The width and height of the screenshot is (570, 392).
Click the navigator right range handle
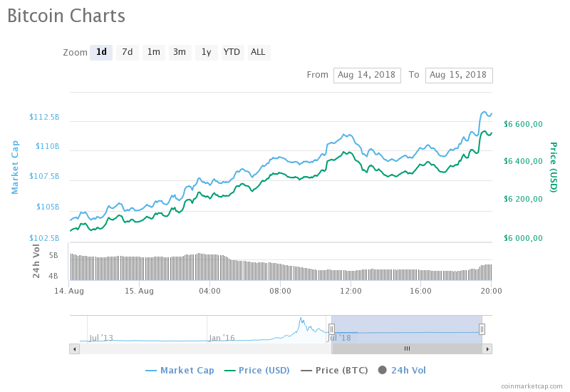pos(482,329)
